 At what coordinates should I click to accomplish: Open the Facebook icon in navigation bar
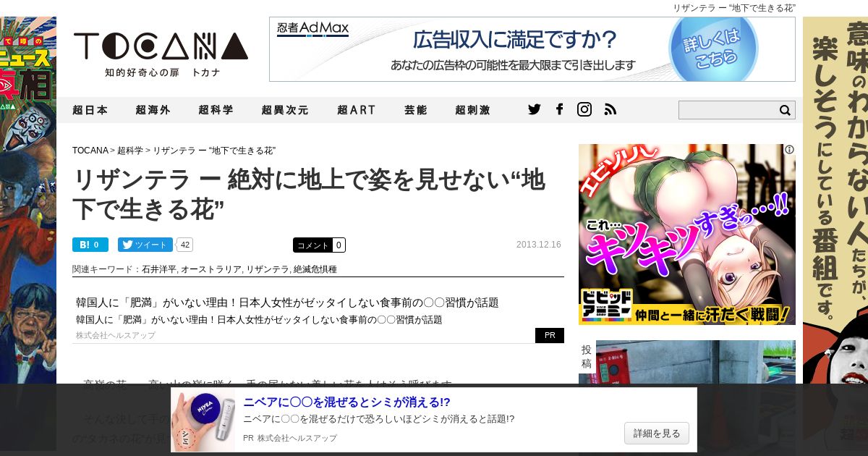(x=559, y=109)
